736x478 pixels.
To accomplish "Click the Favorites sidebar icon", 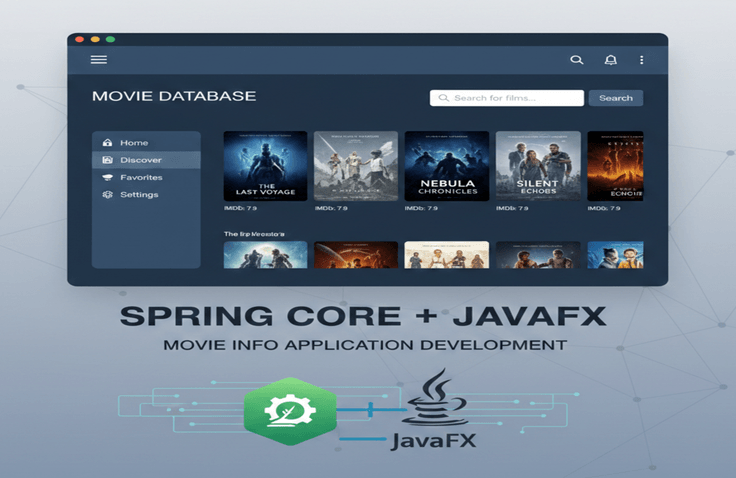I will point(107,177).
